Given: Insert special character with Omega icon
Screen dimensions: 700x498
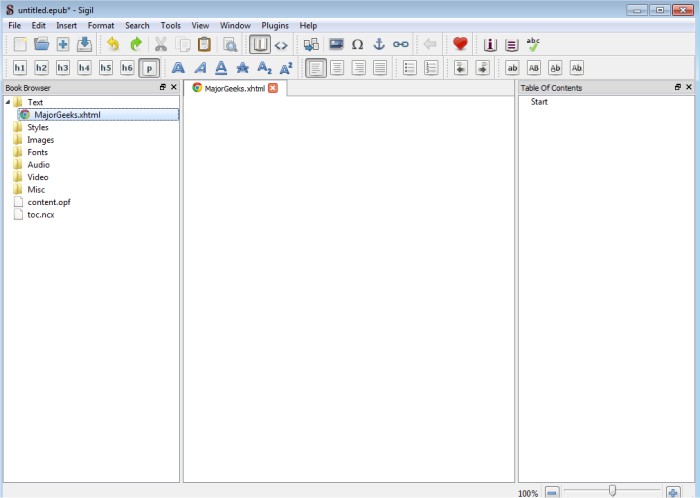Looking at the screenshot, I should (357, 44).
